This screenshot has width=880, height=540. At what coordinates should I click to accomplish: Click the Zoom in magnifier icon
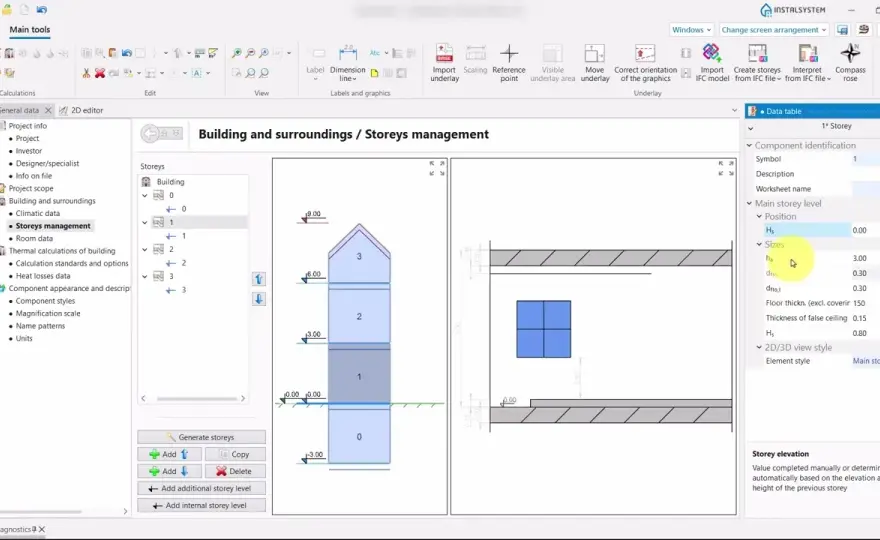(236, 53)
